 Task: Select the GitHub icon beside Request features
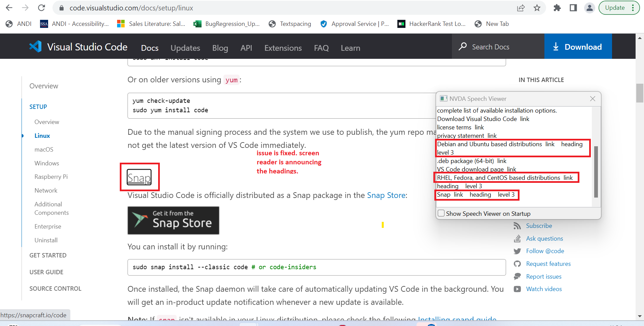(518, 264)
